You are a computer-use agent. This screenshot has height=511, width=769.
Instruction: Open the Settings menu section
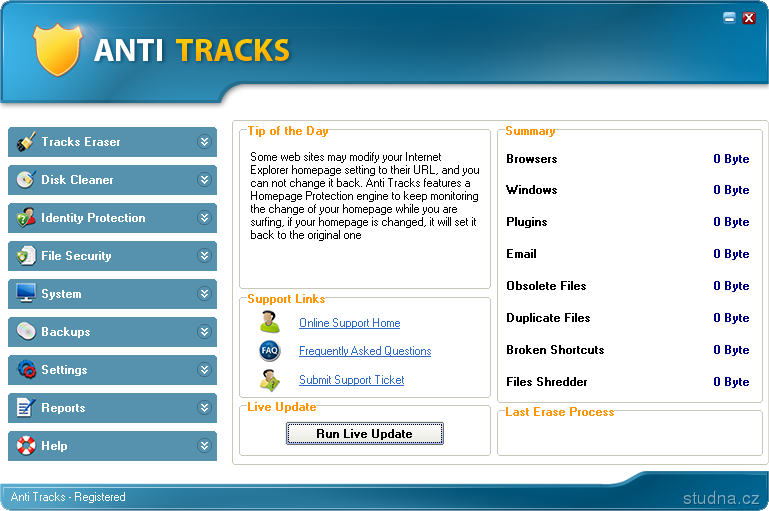112,369
